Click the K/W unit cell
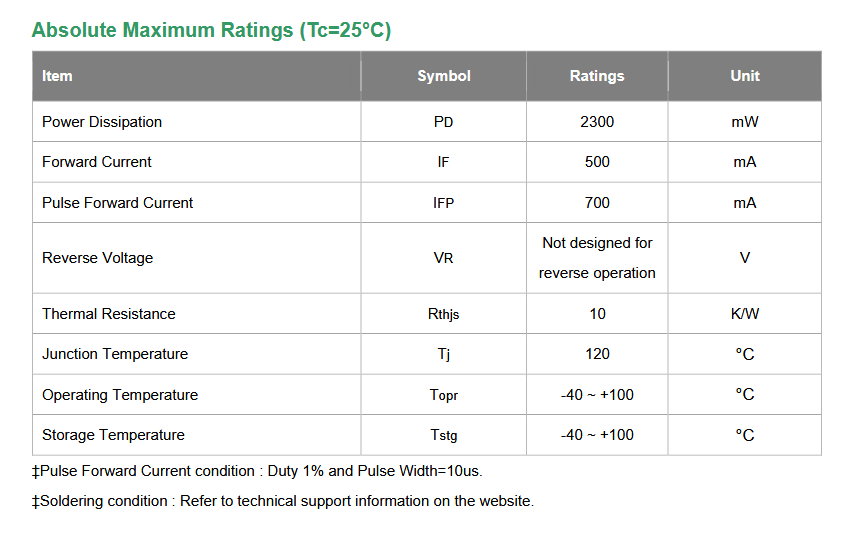Screen dimensions: 845x543 pyautogui.click(x=745, y=314)
